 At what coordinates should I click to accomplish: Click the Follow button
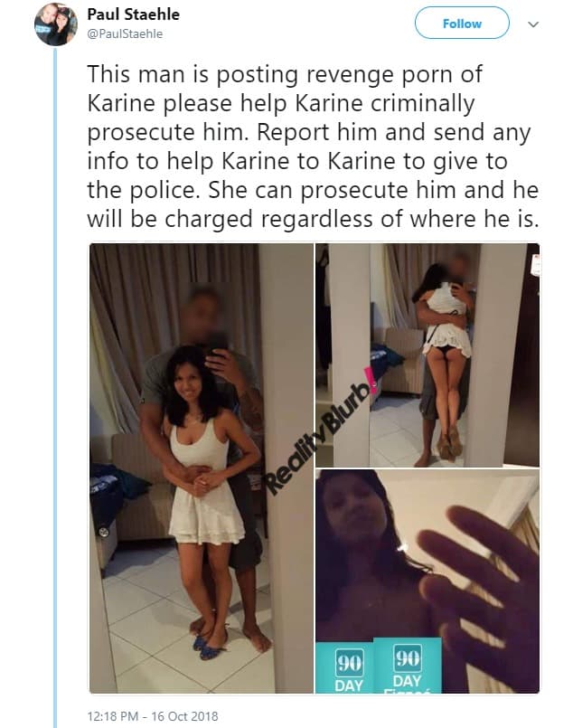pyautogui.click(x=462, y=24)
